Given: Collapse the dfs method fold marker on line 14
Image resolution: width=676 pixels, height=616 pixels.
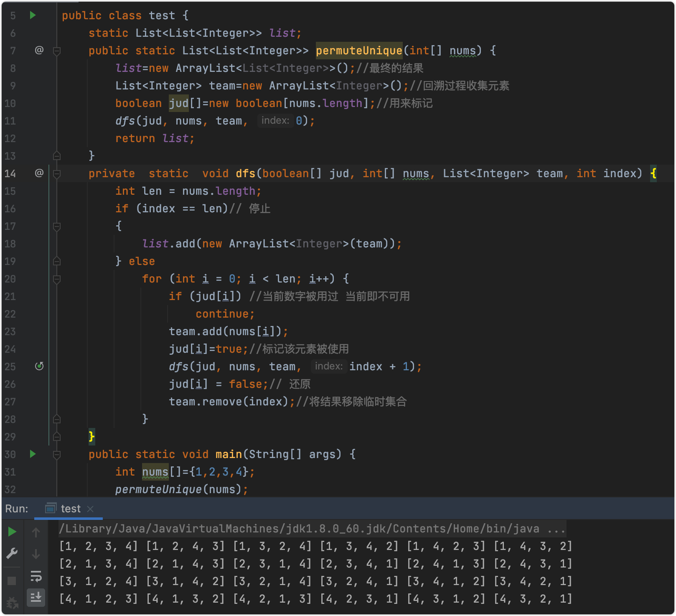Looking at the screenshot, I should tap(57, 173).
